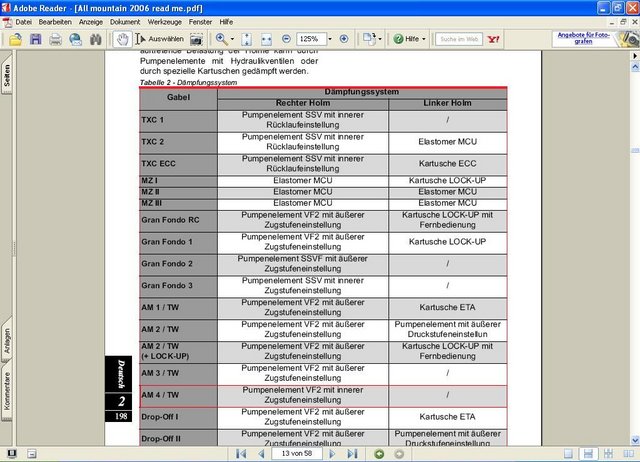The height and width of the screenshot is (462, 640).
Task: Click the 'AM 4 / TW' row label
Action: [160, 395]
